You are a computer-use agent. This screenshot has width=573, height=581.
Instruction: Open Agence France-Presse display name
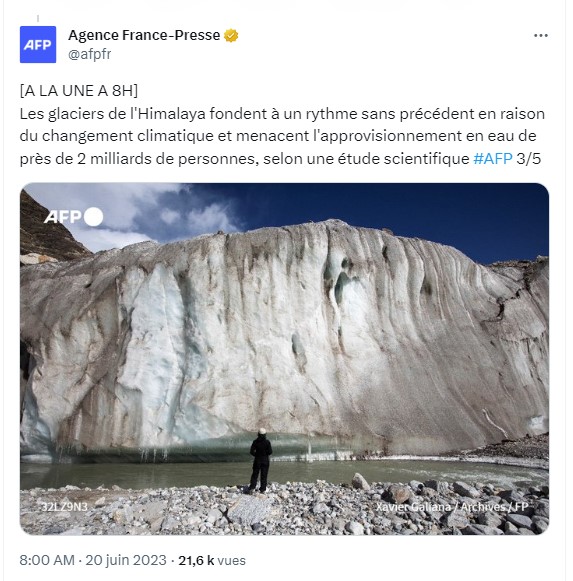pyautogui.click(x=144, y=35)
